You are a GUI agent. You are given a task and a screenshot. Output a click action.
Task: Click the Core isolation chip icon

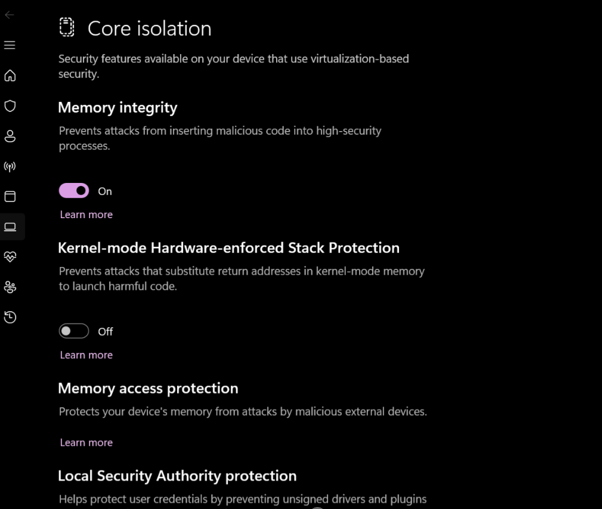coord(67,27)
